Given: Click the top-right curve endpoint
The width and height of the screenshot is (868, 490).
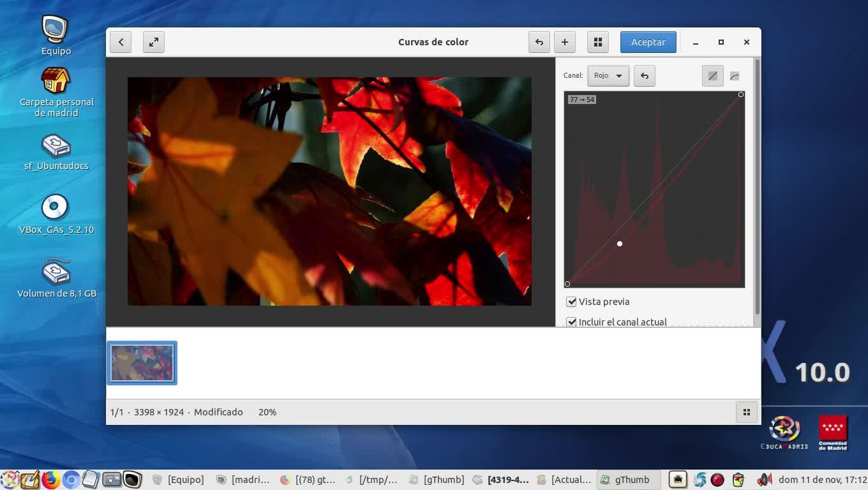Looking at the screenshot, I should (741, 94).
